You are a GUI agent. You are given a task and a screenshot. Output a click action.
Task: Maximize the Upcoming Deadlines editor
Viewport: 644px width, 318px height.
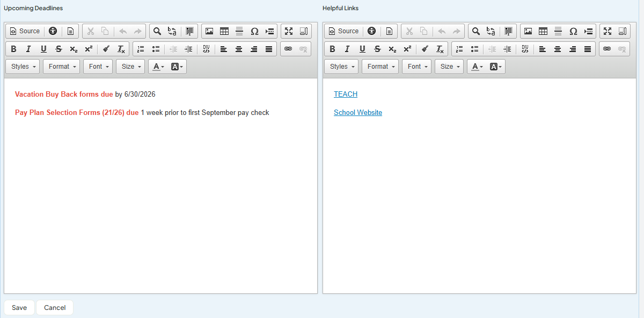click(289, 31)
